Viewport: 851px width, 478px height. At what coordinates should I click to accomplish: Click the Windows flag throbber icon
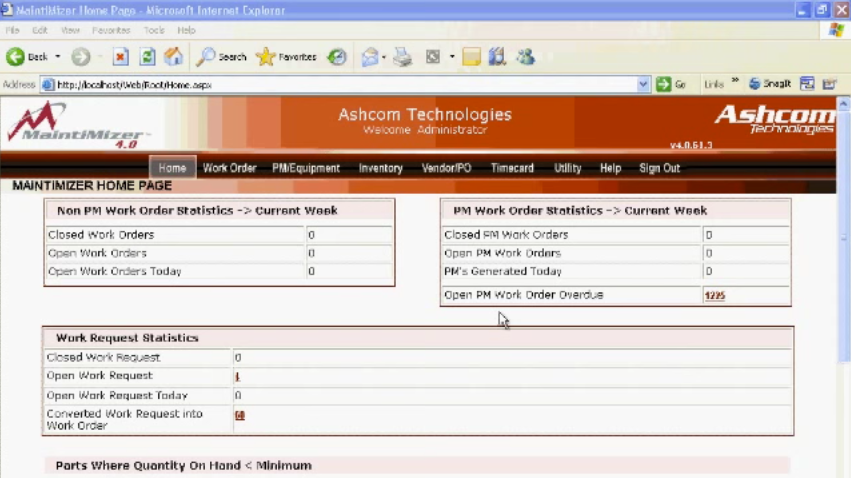point(836,30)
